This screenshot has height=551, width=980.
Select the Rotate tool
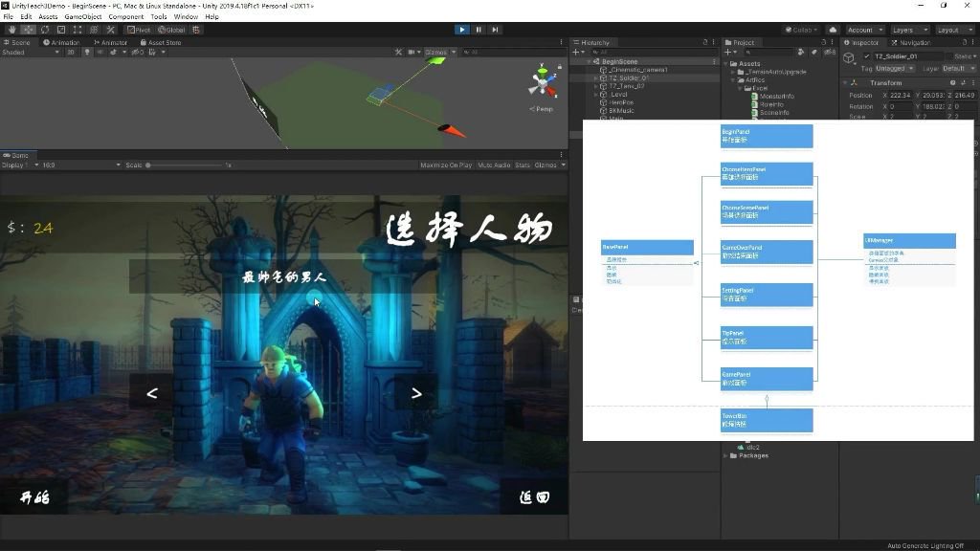point(45,30)
